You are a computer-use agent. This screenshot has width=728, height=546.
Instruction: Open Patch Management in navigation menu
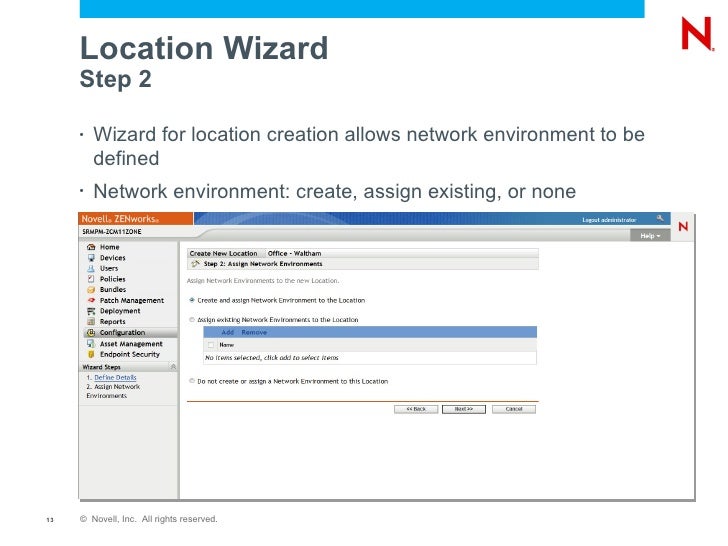point(132,300)
